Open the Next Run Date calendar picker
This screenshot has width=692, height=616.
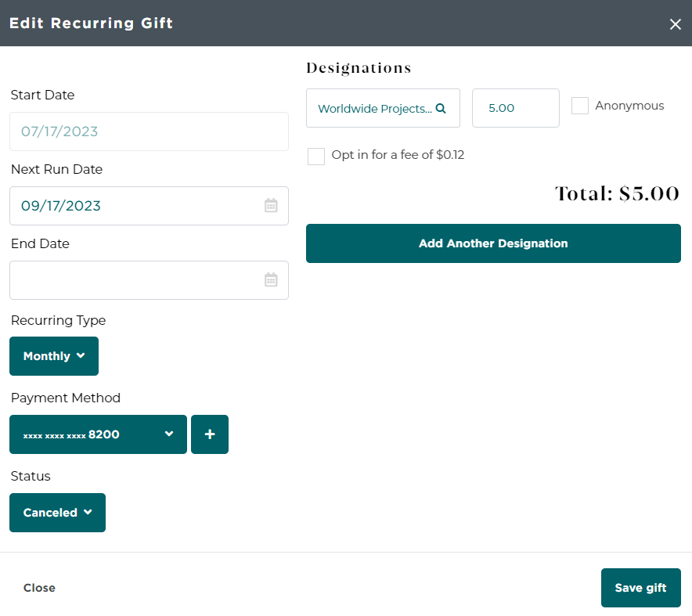tap(271, 206)
